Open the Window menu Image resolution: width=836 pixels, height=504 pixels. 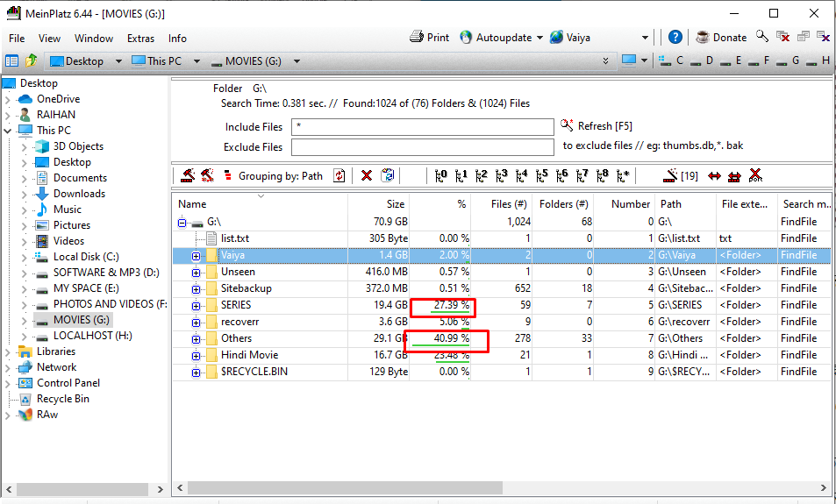coord(94,39)
